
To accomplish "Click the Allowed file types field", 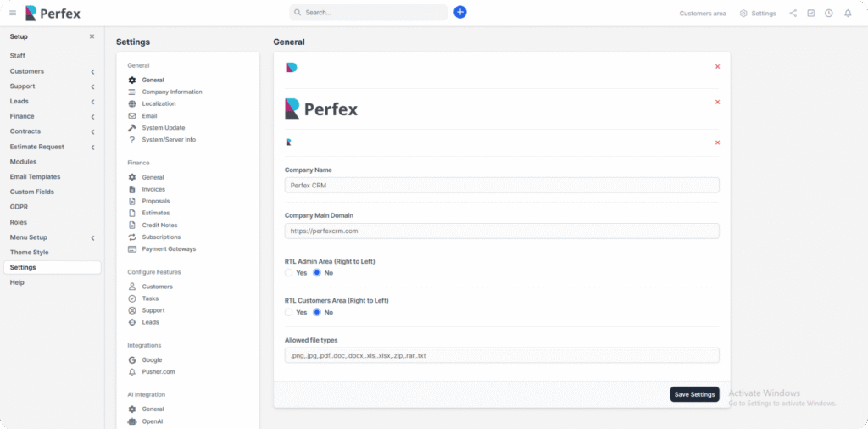I will click(x=502, y=355).
